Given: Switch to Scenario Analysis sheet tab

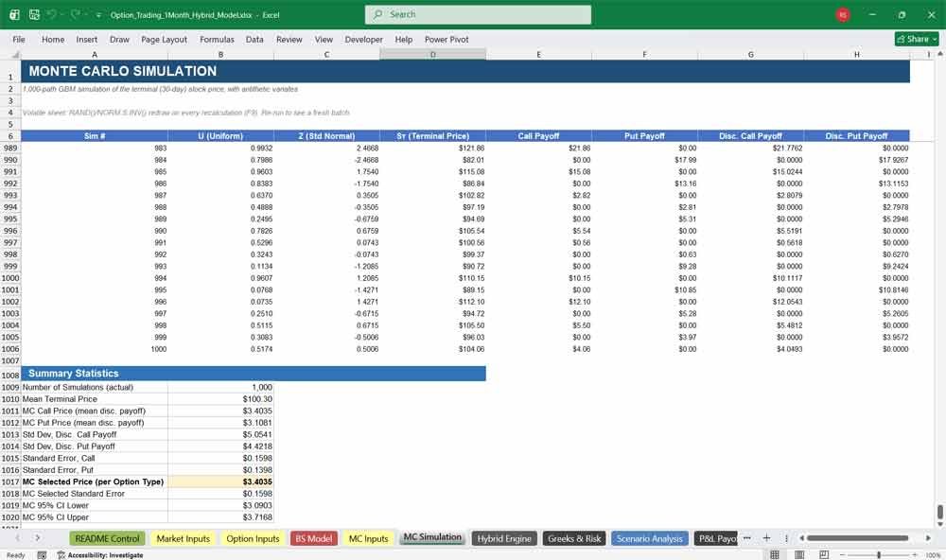Looking at the screenshot, I should tap(649, 538).
